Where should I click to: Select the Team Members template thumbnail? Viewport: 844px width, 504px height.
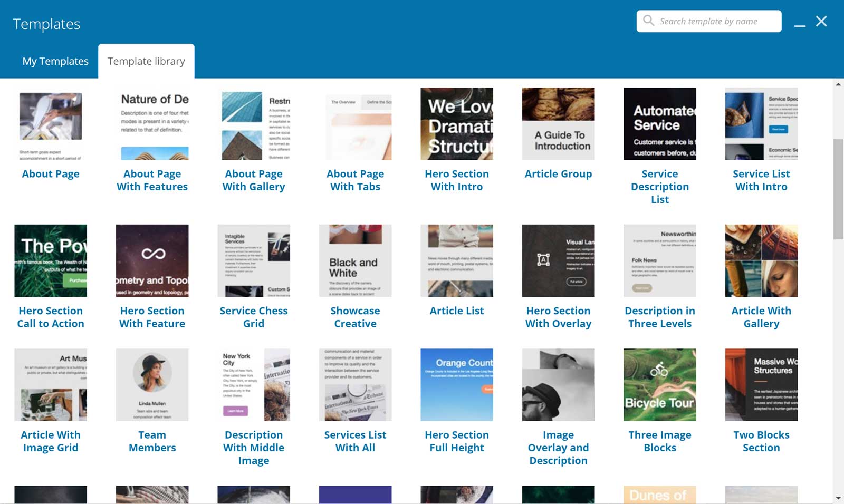coord(152,385)
